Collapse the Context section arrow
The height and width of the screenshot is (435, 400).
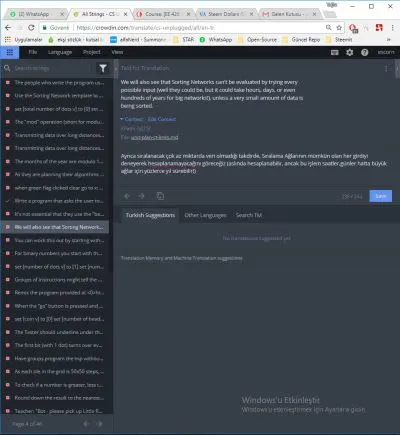tap(122, 119)
